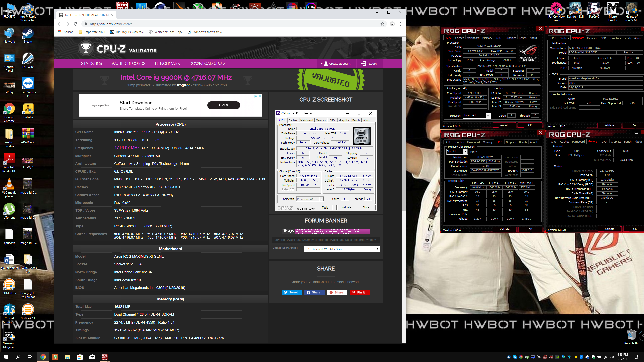The image size is (644, 362).
Task: Open system clock in taskbar
Action: (x=622, y=357)
